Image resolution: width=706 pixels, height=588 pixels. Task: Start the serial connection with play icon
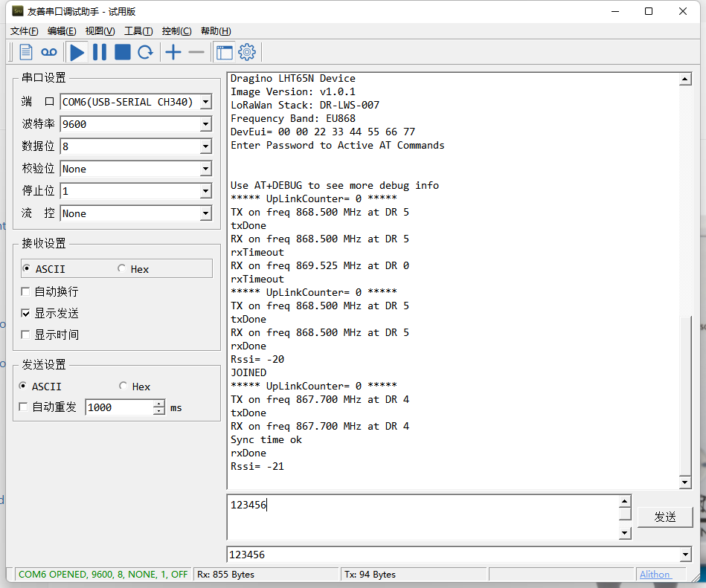click(x=77, y=52)
